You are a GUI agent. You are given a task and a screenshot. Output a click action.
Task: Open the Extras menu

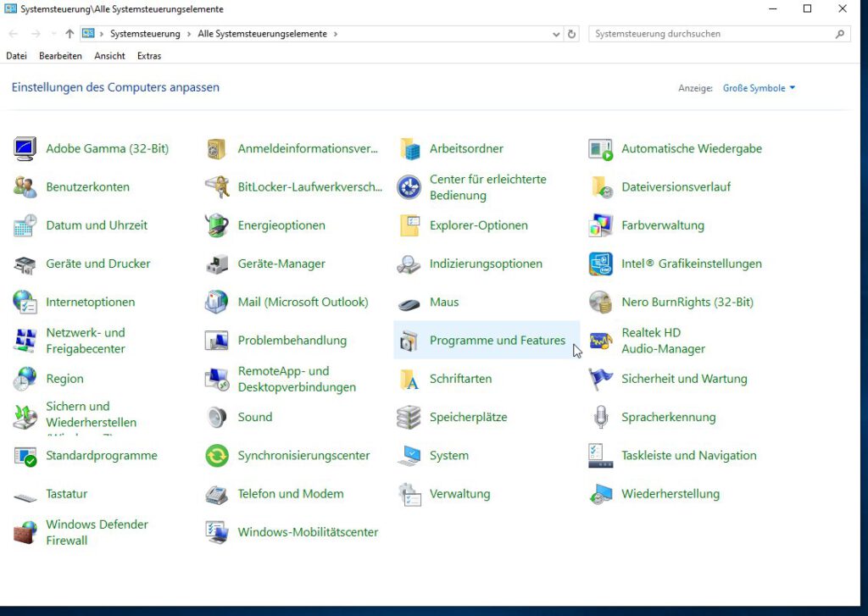click(x=149, y=56)
